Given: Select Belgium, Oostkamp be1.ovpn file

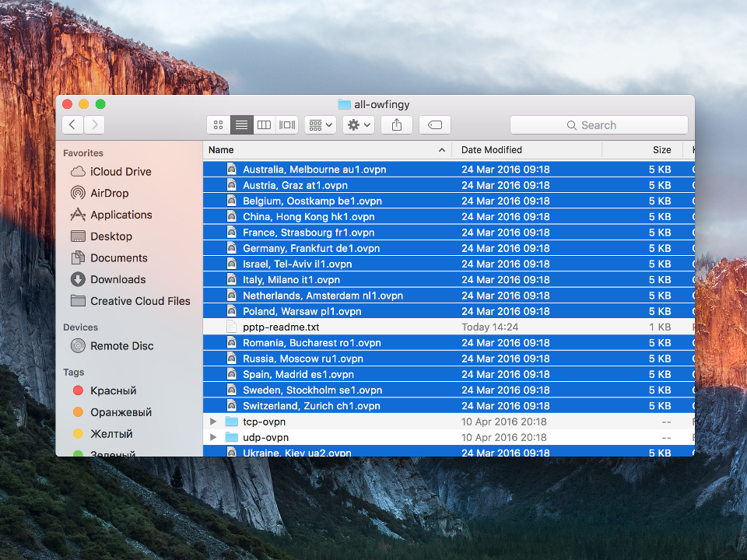Looking at the screenshot, I should [x=449, y=201].
